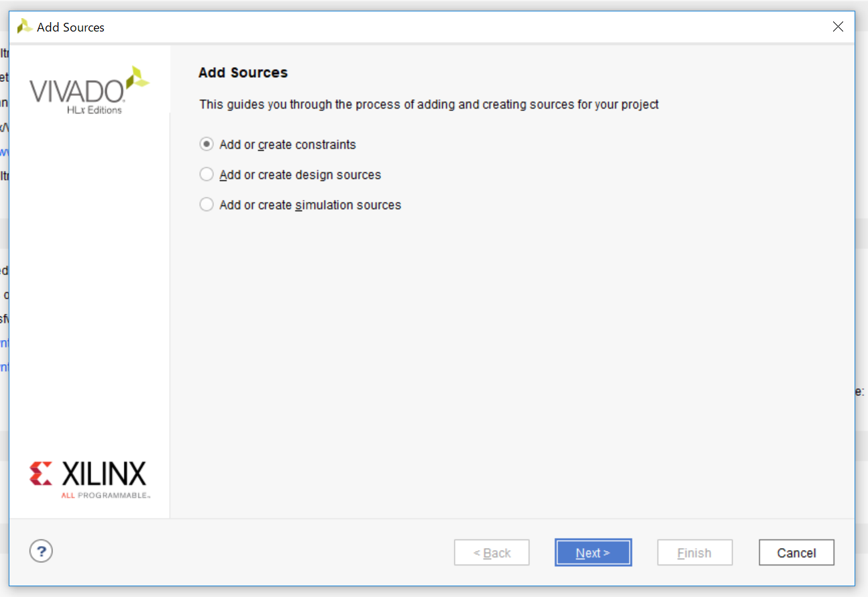This screenshot has height=597, width=868.
Task: Click the wizard description sentence
Action: (x=429, y=105)
